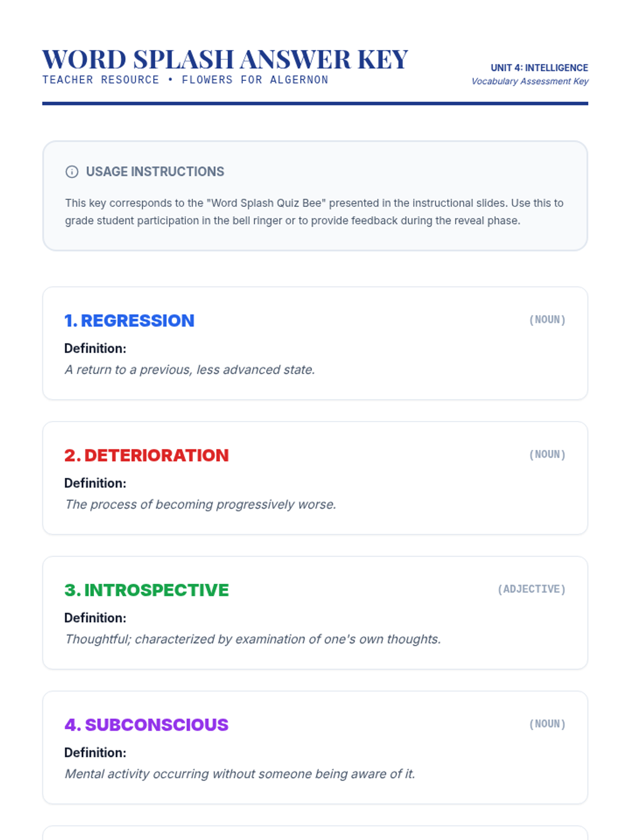
Task: Click the info icon beside Usage Instructions
Action: [72, 172]
